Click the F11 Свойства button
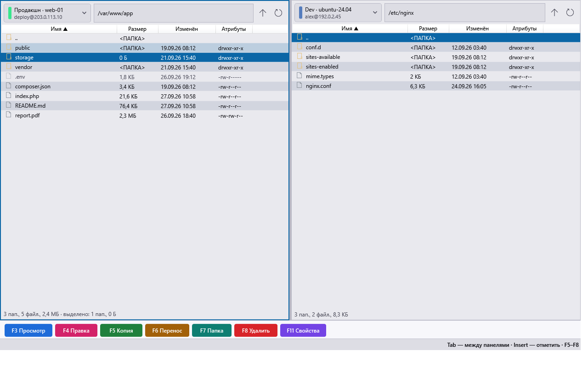This screenshot has width=588, height=368. point(303,330)
